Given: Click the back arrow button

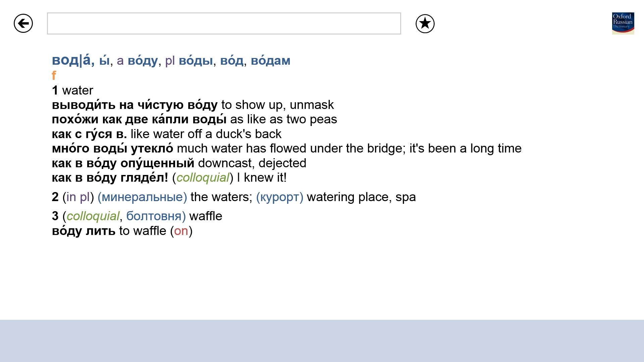Looking at the screenshot, I should pos(23,23).
